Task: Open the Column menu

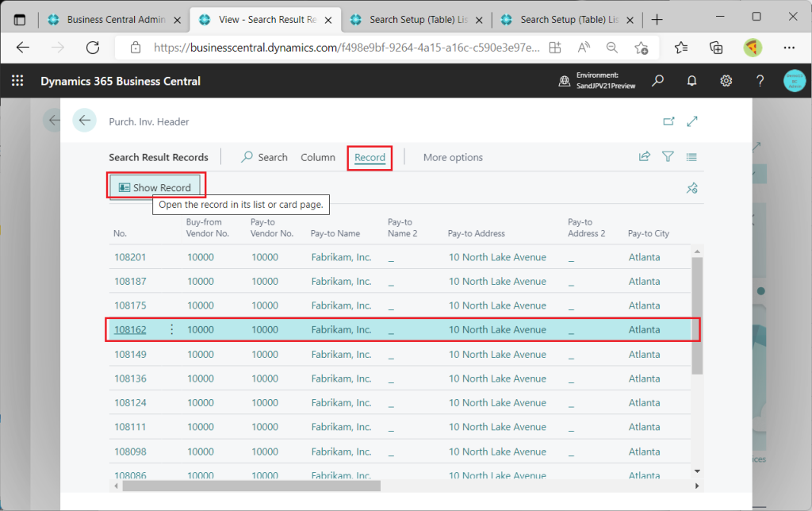Action: [x=318, y=157]
